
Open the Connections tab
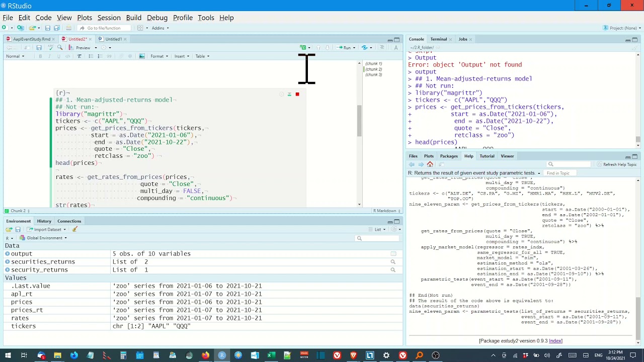coord(69,221)
